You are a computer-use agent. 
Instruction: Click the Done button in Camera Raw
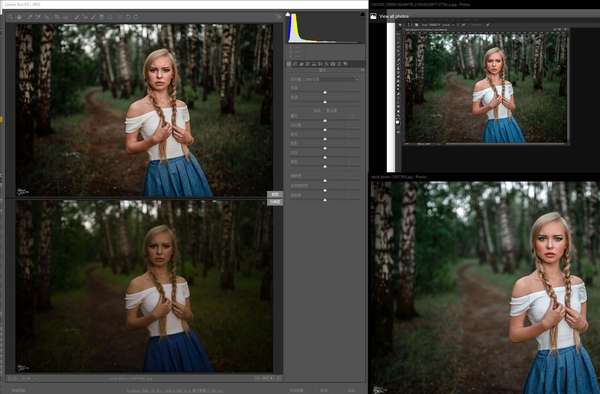(x=350, y=391)
